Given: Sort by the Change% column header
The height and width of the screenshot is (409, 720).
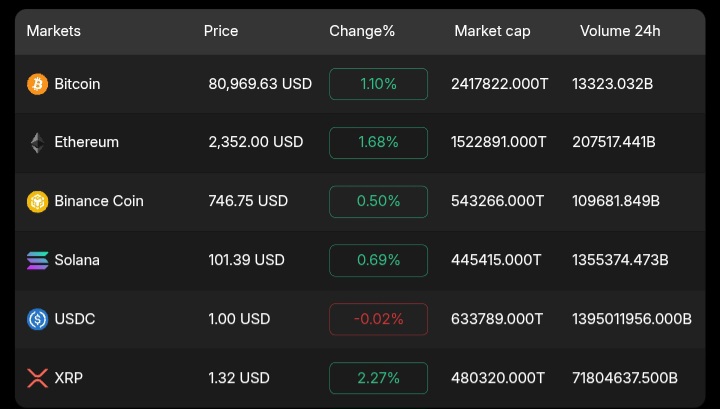Looking at the screenshot, I should pos(362,31).
